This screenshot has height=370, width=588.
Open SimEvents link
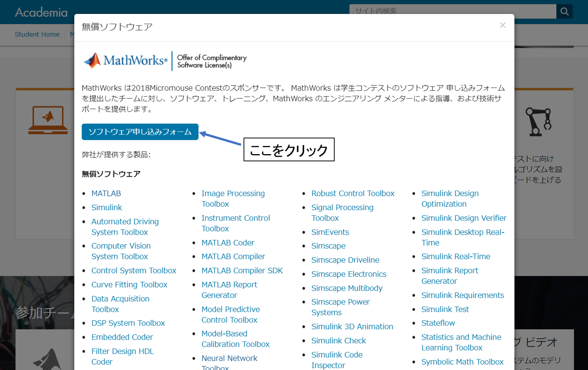330,232
